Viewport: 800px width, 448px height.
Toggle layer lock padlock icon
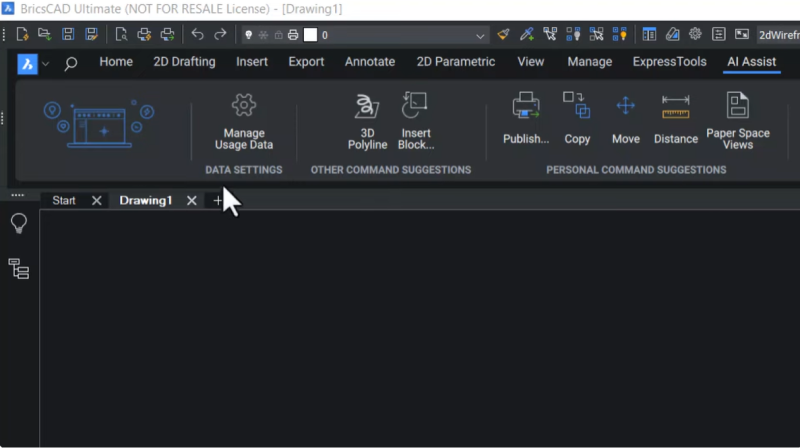tap(279, 35)
